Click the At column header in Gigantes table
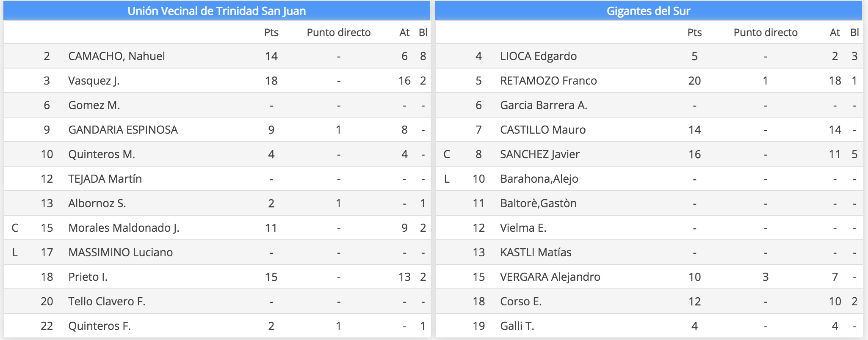Screen dimensions: 868x340 [835, 33]
